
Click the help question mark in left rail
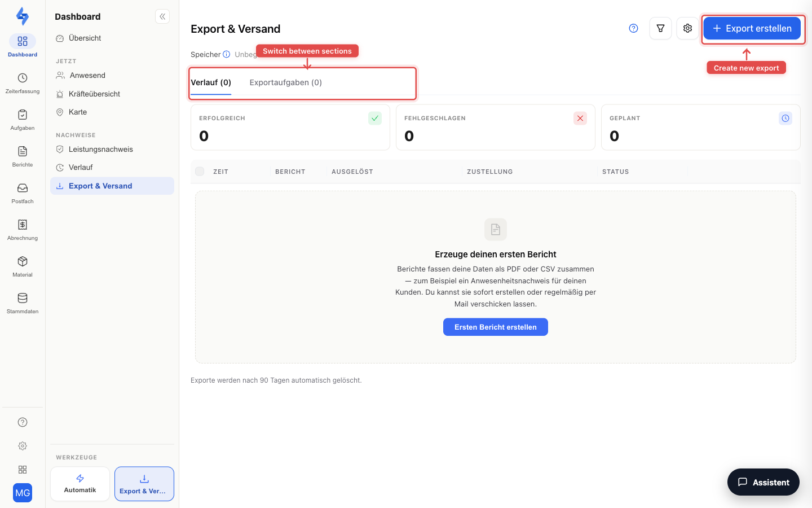point(23,422)
